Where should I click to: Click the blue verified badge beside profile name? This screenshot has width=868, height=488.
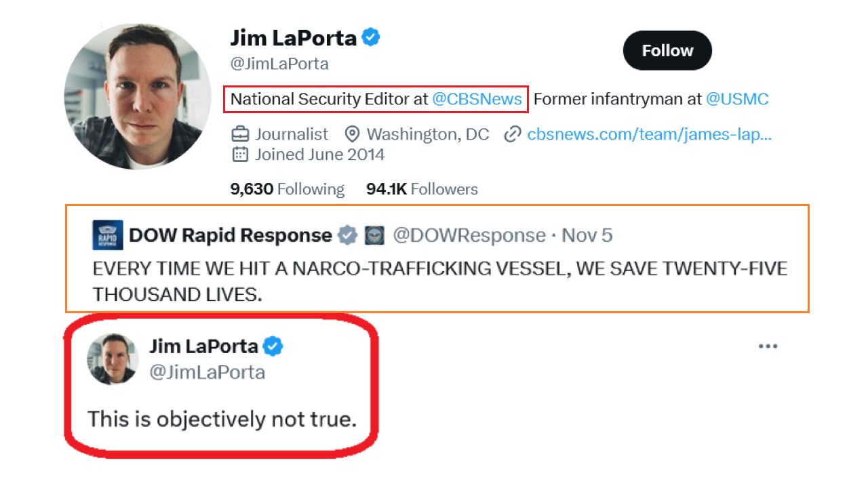[370, 37]
